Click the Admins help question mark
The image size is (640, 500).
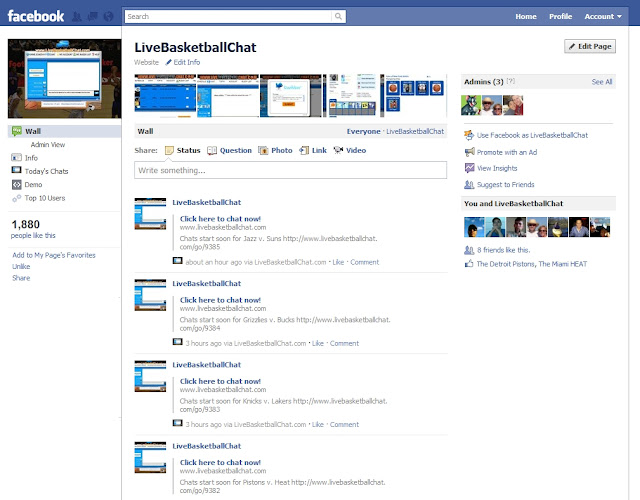511,81
